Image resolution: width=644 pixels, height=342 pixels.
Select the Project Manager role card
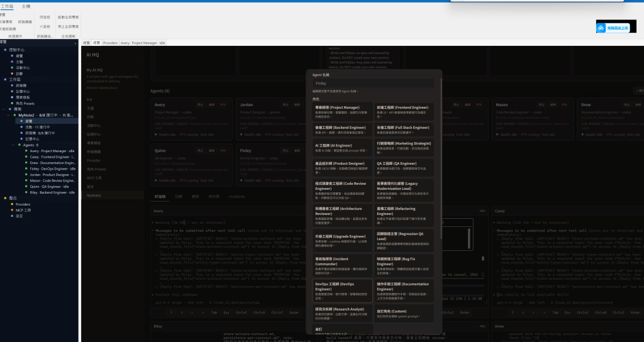pyautogui.click(x=342, y=112)
